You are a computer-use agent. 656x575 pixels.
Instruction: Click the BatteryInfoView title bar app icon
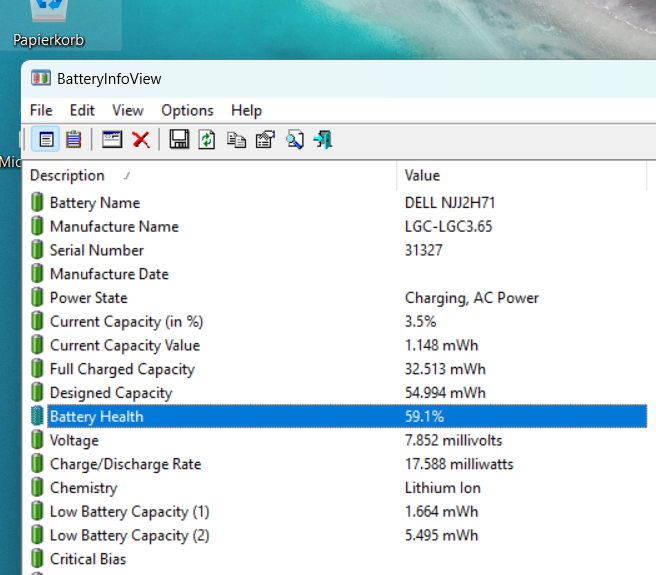pos(41,78)
